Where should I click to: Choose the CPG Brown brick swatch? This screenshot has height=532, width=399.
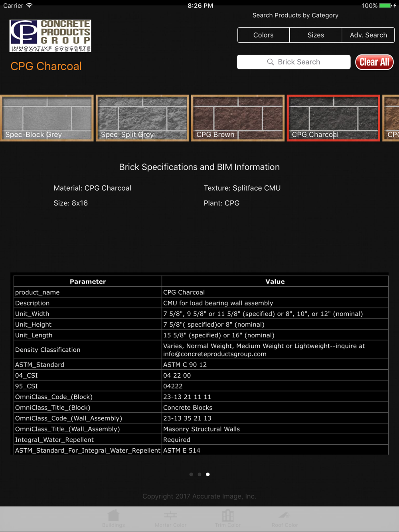[238, 118]
